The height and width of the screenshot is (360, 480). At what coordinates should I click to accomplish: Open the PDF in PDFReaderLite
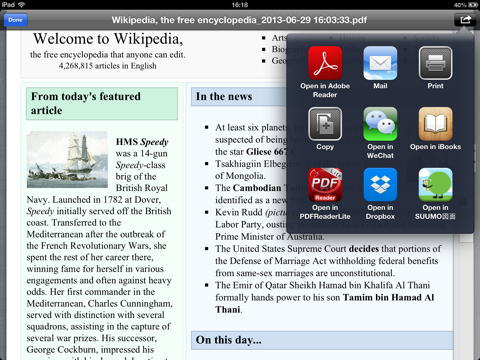pyautogui.click(x=325, y=185)
